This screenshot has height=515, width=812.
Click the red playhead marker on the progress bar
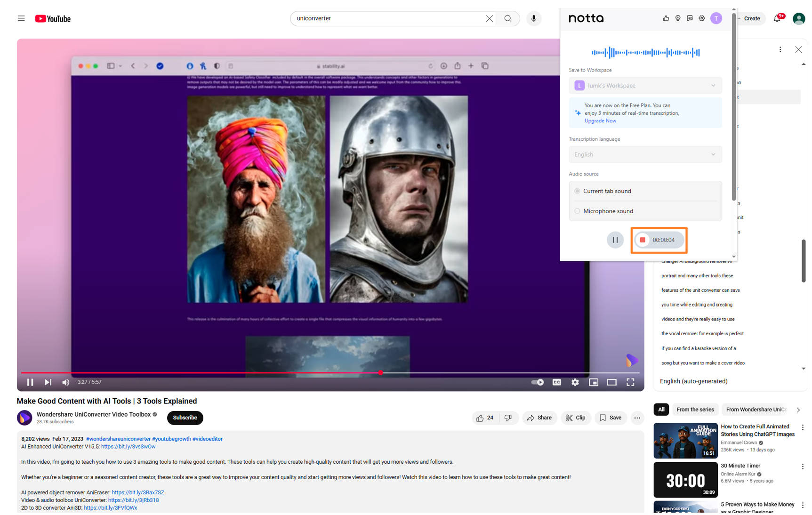380,373
